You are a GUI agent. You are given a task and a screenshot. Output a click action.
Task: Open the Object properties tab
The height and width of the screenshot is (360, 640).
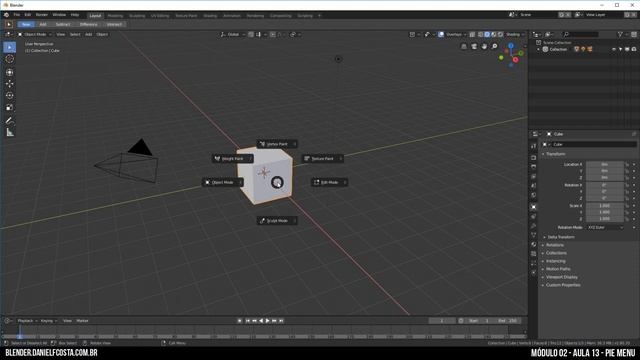point(533,207)
